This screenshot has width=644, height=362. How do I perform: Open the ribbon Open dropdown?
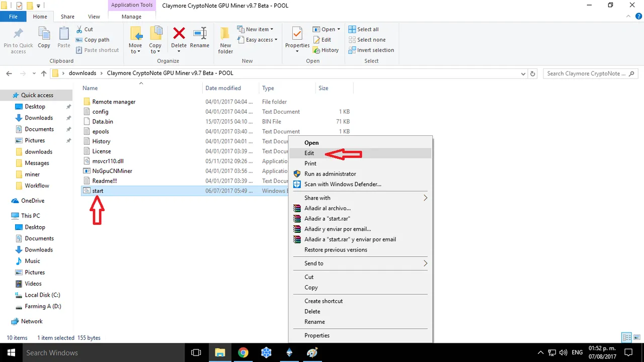[327, 29]
